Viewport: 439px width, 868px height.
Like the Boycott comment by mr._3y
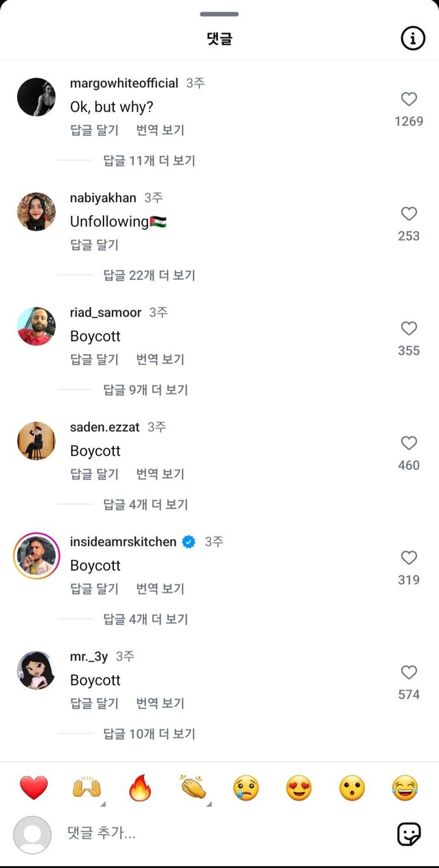(409, 672)
